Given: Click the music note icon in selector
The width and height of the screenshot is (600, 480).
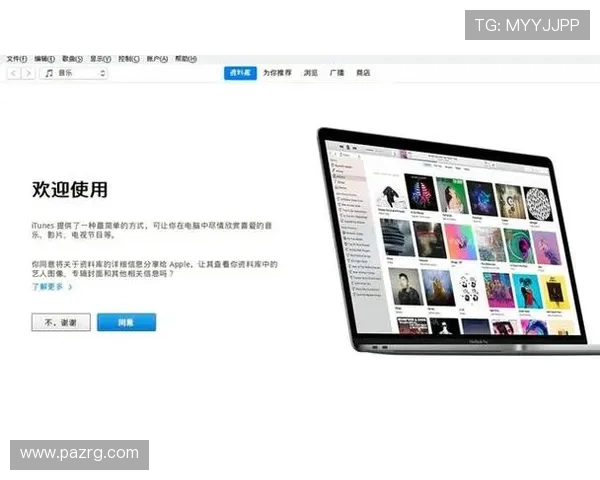Looking at the screenshot, I should tap(49, 73).
